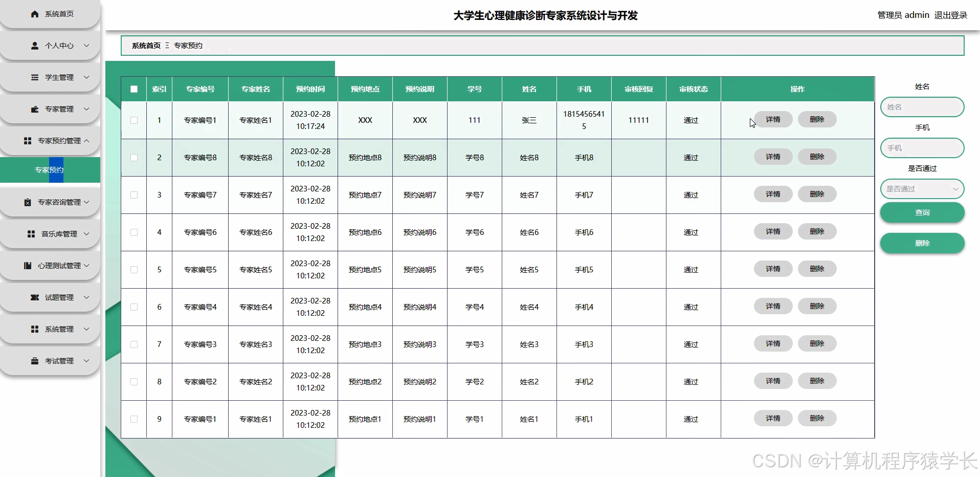Click the 预约时间 column header
Image resolution: width=980 pixels, height=477 pixels.
point(310,89)
